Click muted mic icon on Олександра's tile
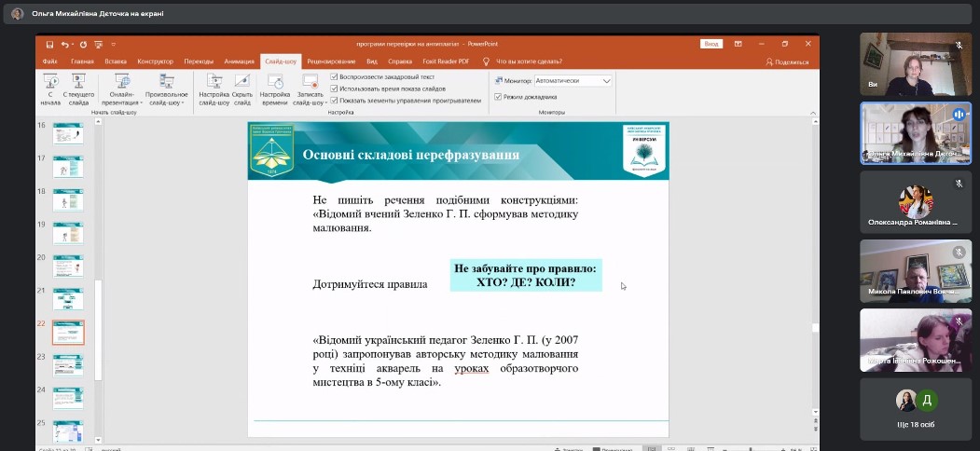 959,184
